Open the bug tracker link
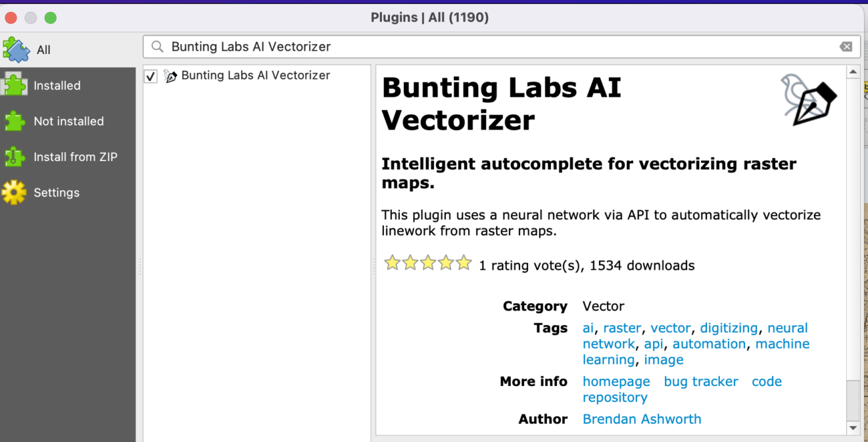 (x=700, y=381)
